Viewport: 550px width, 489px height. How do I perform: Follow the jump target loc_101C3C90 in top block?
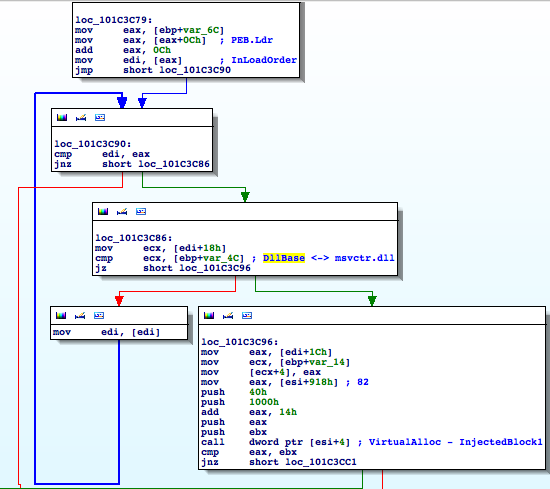tap(195, 70)
